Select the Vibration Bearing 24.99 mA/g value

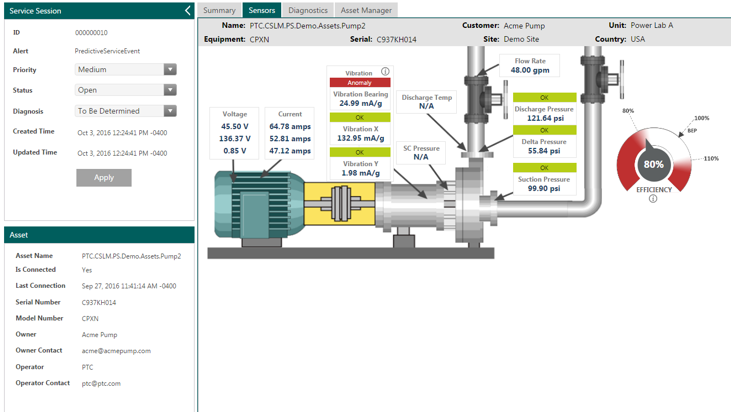(360, 103)
